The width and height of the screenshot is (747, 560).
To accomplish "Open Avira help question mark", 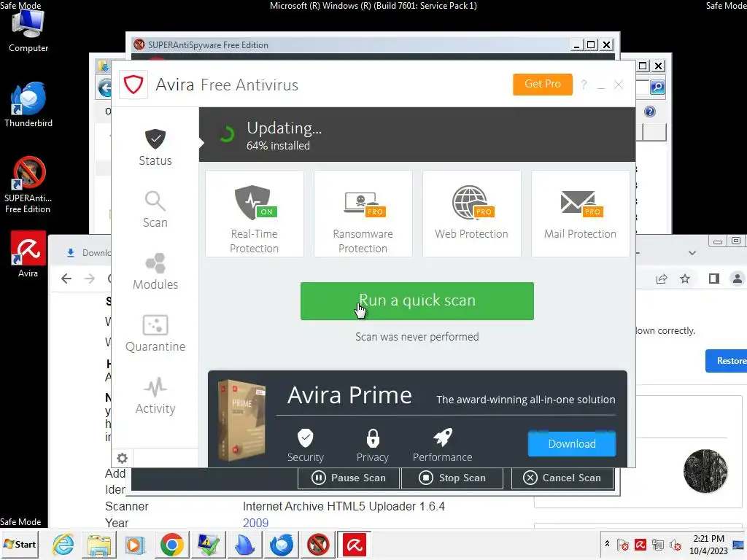I will click(x=584, y=85).
